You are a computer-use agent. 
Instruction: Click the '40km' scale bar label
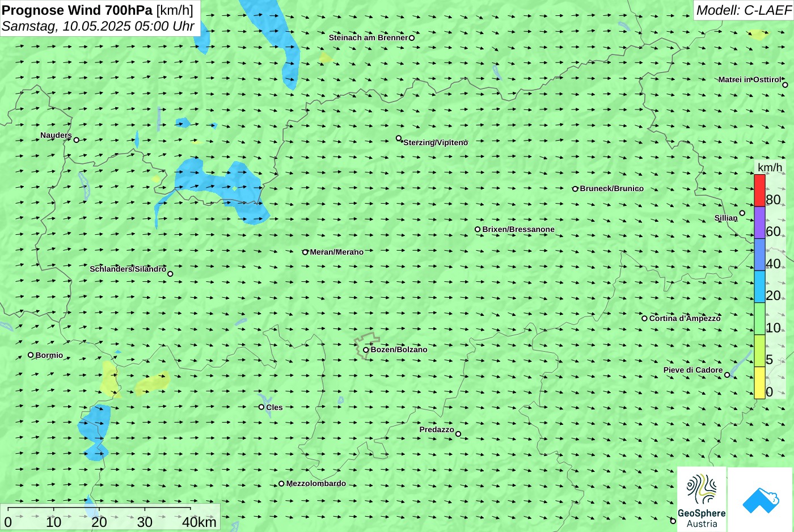199,522
